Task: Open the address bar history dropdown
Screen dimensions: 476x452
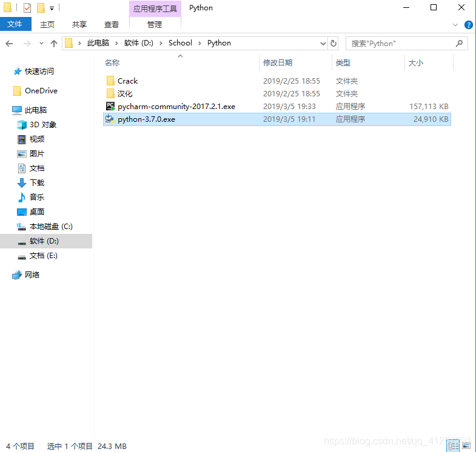Action: coord(323,44)
